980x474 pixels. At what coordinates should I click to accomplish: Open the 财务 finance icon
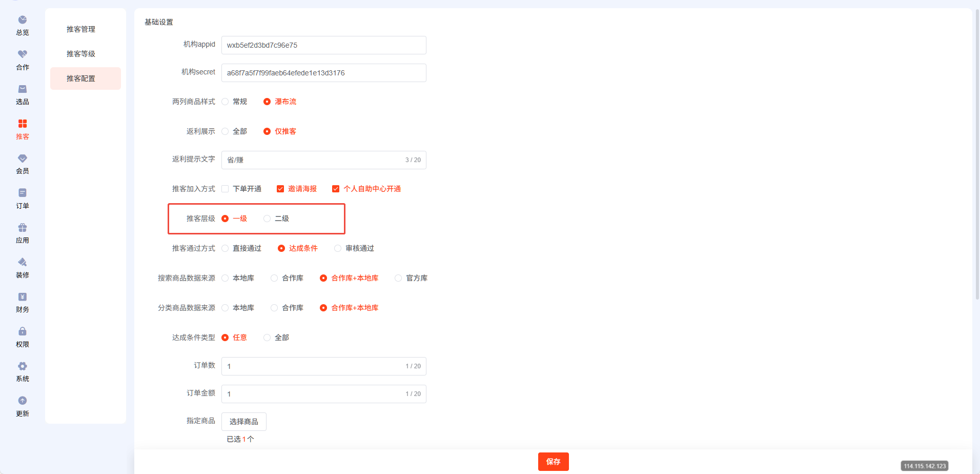(23, 297)
